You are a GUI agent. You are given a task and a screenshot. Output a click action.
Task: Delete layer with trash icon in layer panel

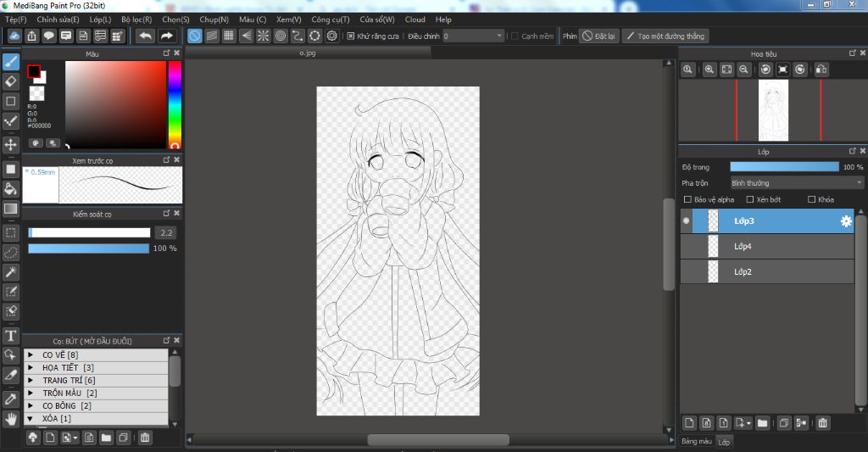822,423
